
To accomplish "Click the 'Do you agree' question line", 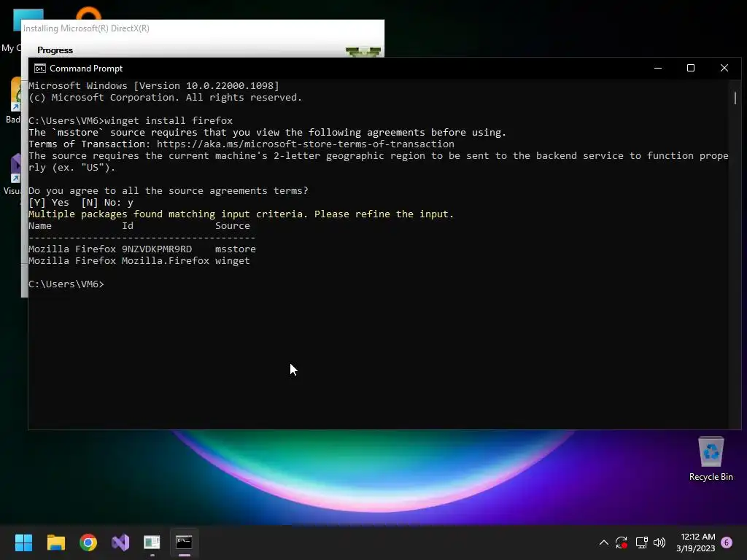I will 169,191.
